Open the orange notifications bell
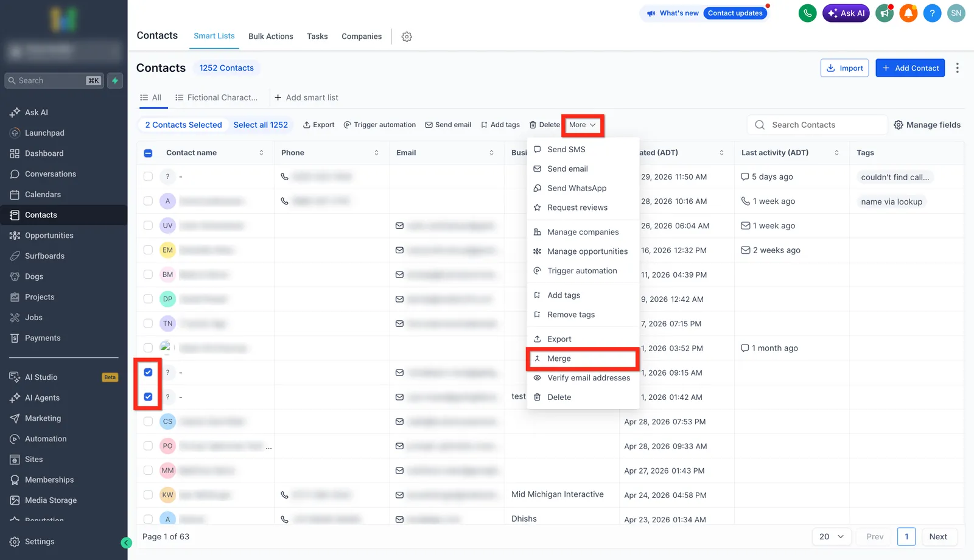Image resolution: width=974 pixels, height=560 pixels. [908, 13]
